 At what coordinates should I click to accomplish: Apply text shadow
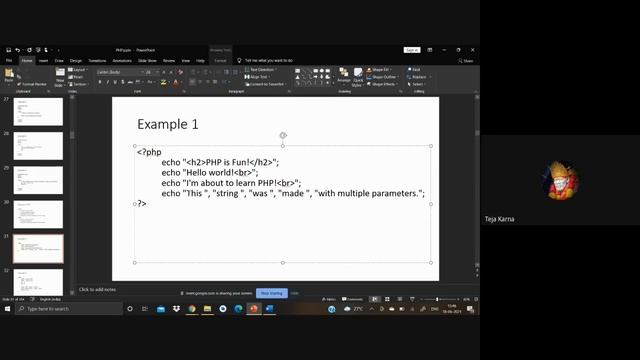(123, 82)
